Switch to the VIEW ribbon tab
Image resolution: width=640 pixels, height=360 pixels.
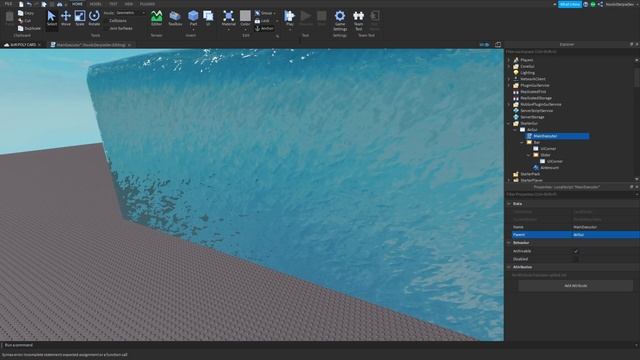129,4
